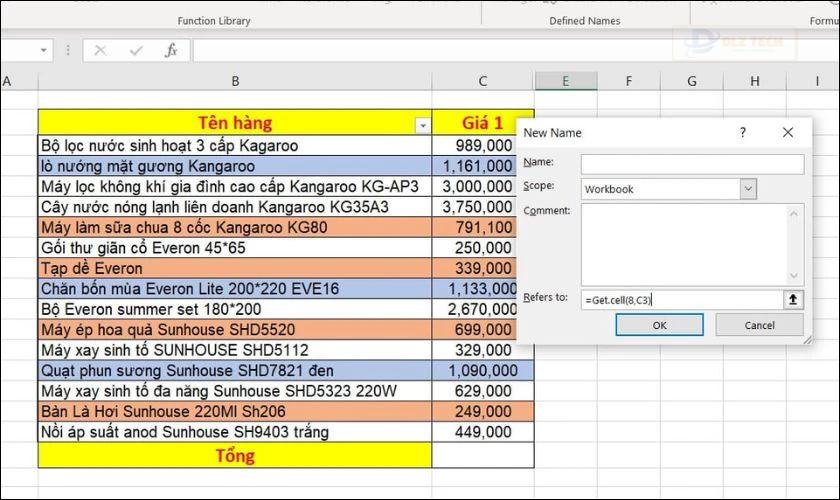Select cell Bộ Everon summer set 180*200
Viewport: 840px width, 500px height.
coord(235,309)
